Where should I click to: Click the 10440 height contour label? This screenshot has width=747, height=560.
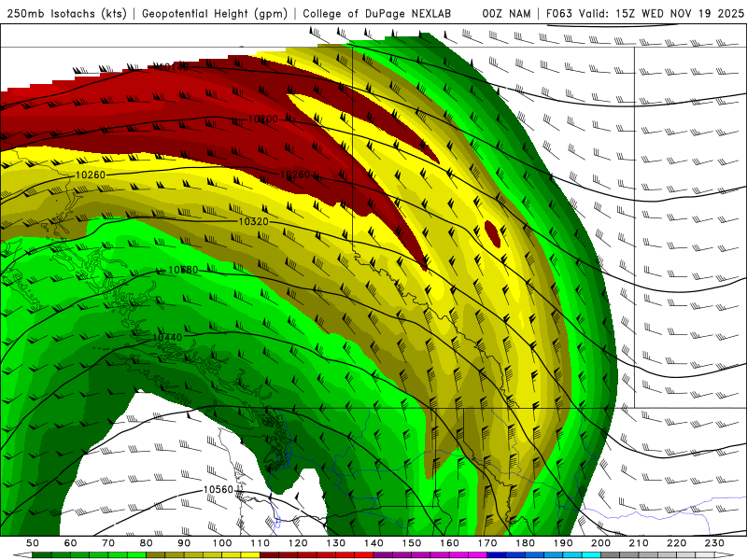coord(167,338)
